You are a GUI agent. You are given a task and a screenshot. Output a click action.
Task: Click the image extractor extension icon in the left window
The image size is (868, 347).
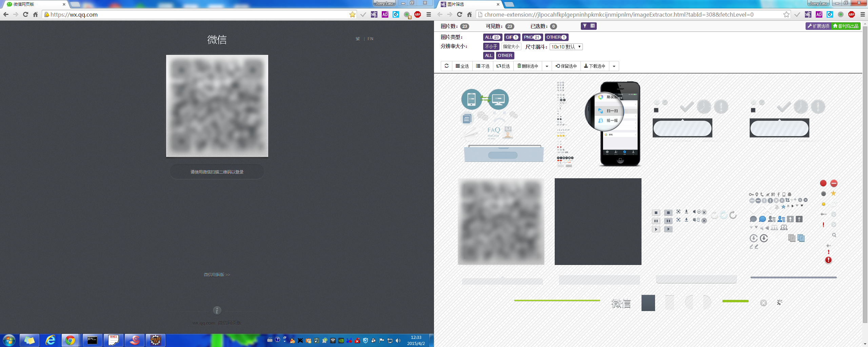point(374,15)
